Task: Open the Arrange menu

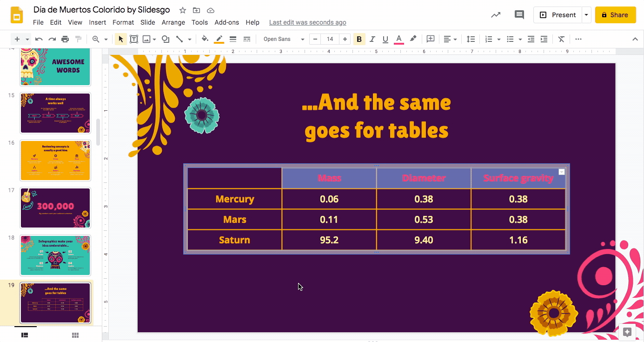Action: (x=173, y=22)
